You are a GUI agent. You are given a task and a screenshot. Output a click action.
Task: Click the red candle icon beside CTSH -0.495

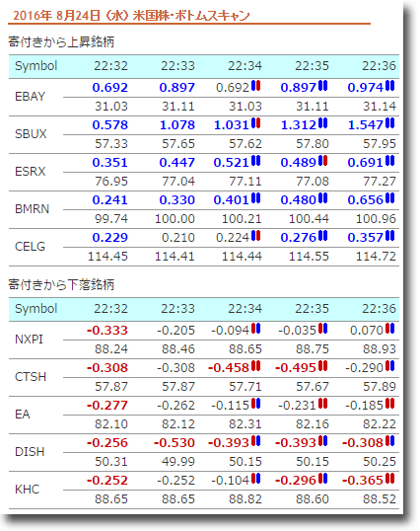[x=323, y=366]
